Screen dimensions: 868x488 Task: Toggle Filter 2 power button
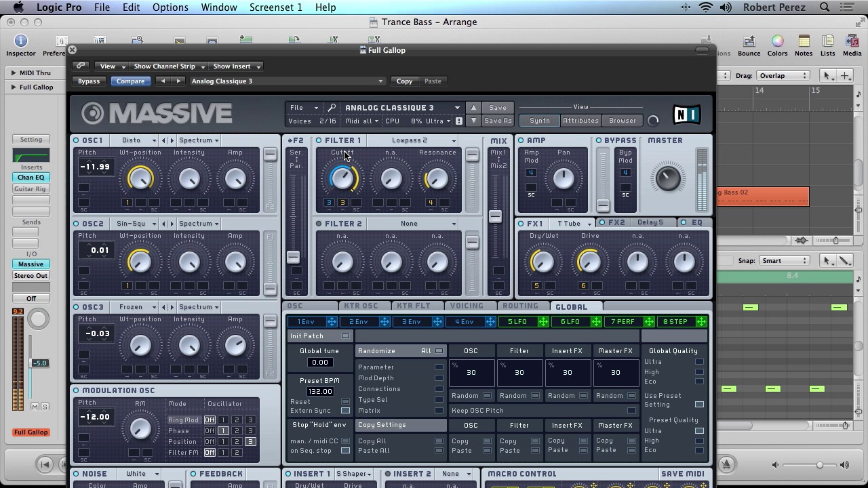(319, 224)
